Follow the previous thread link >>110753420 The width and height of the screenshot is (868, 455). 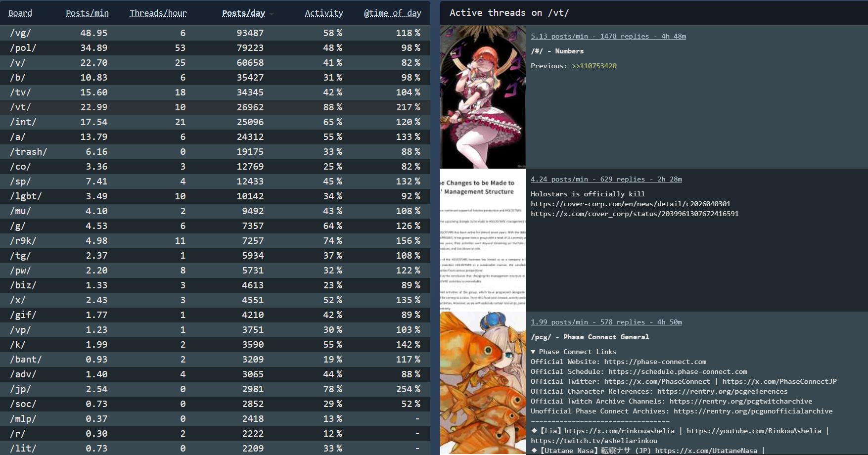pyautogui.click(x=594, y=66)
